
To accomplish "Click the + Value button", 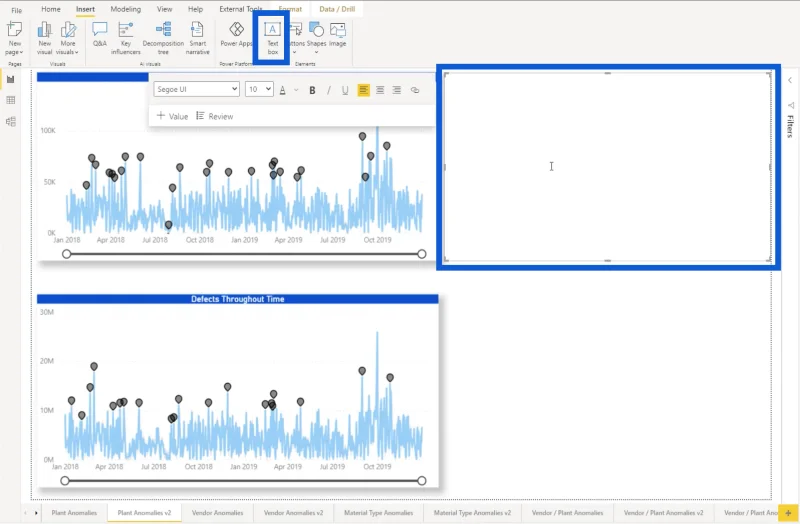I will 172,116.
